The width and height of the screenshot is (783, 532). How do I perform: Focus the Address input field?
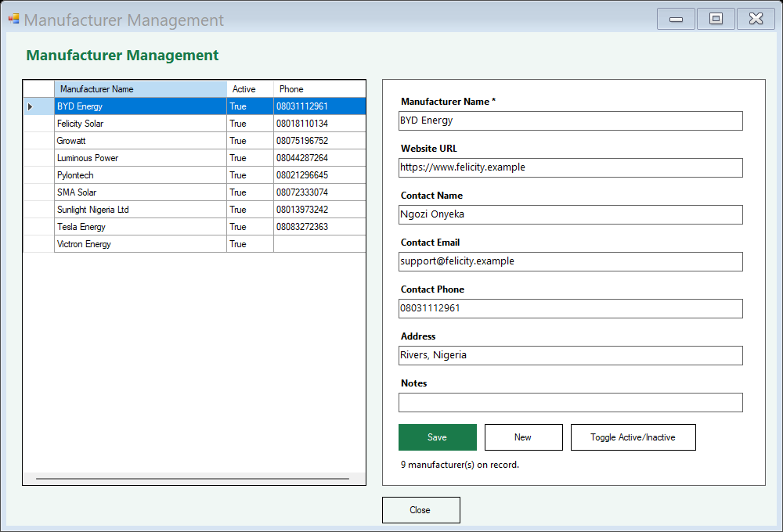point(570,355)
